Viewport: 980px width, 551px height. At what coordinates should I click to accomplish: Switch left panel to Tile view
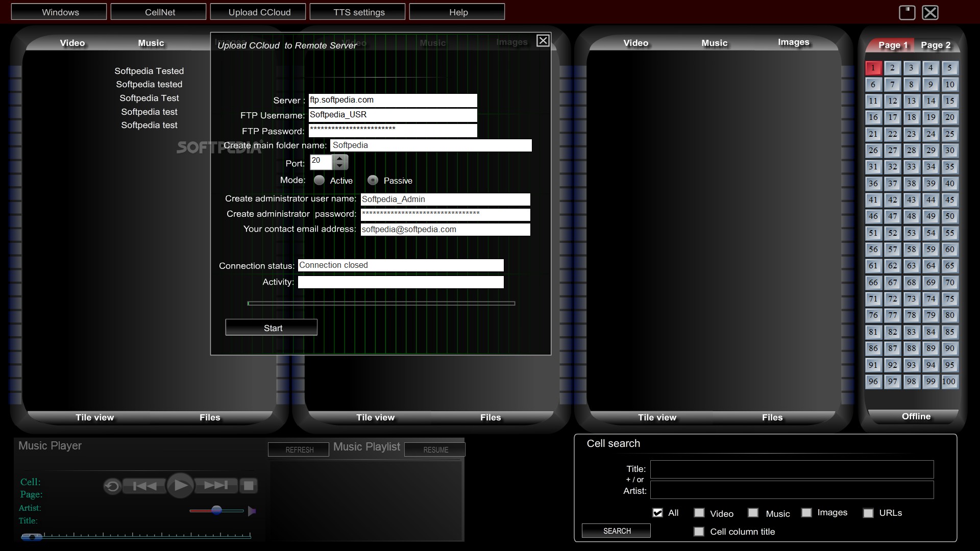(x=95, y=417)
